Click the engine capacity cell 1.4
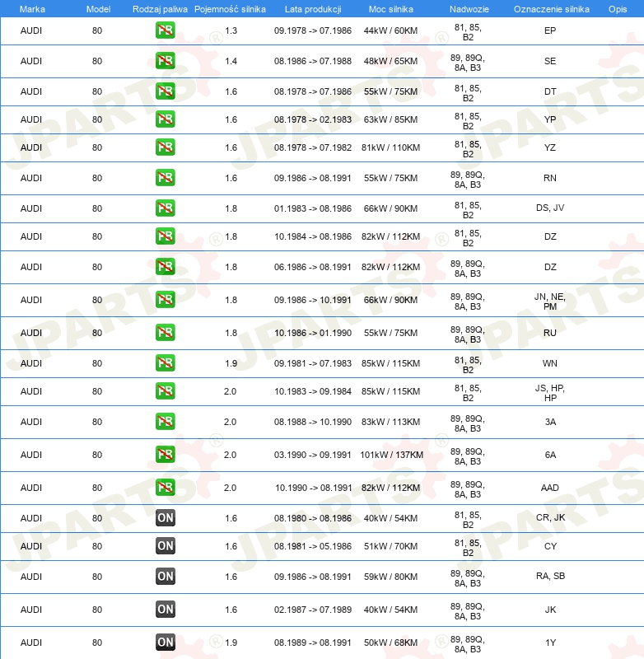 point(231,61)
